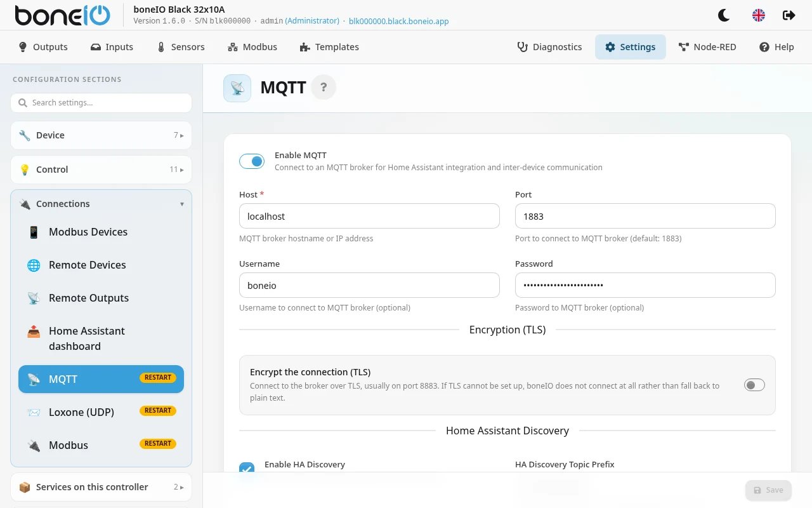Click the Port input field
The image size is (812, 508).
(x=645, y=216)
